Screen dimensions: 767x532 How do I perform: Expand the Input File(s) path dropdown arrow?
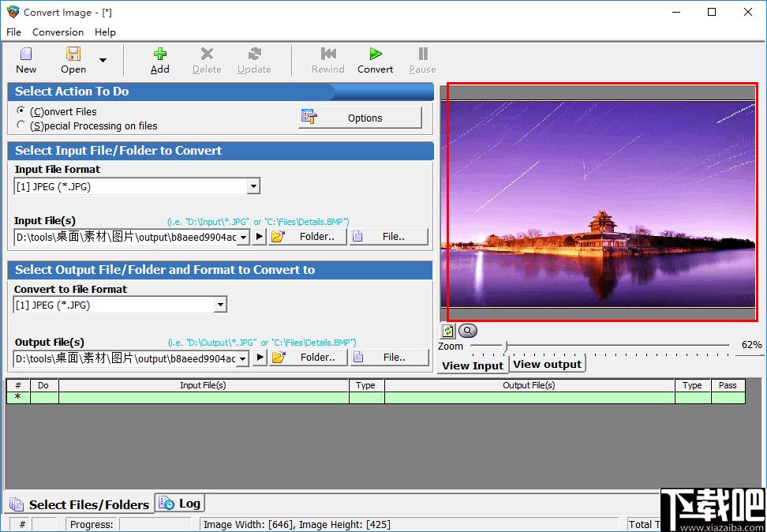(x=244, y=238)
